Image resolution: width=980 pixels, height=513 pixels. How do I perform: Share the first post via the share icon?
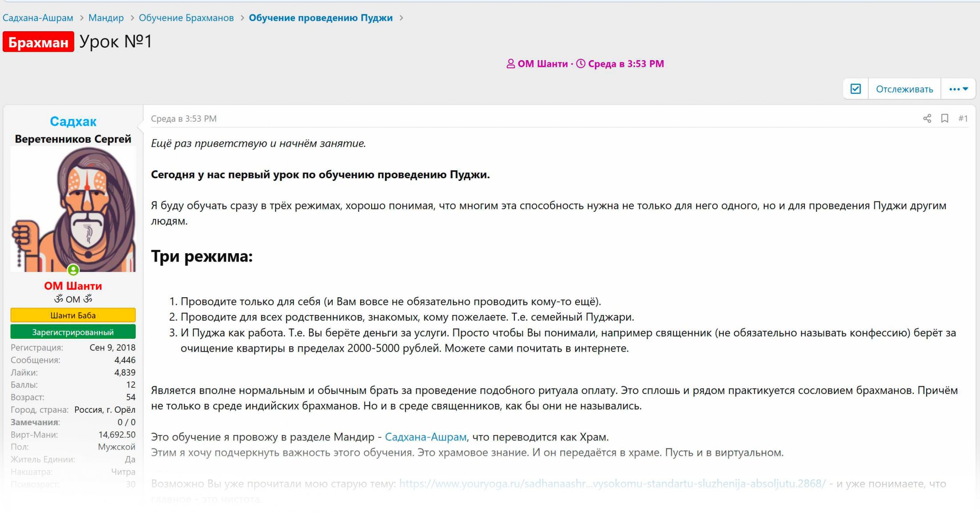(x=927, y=118)
